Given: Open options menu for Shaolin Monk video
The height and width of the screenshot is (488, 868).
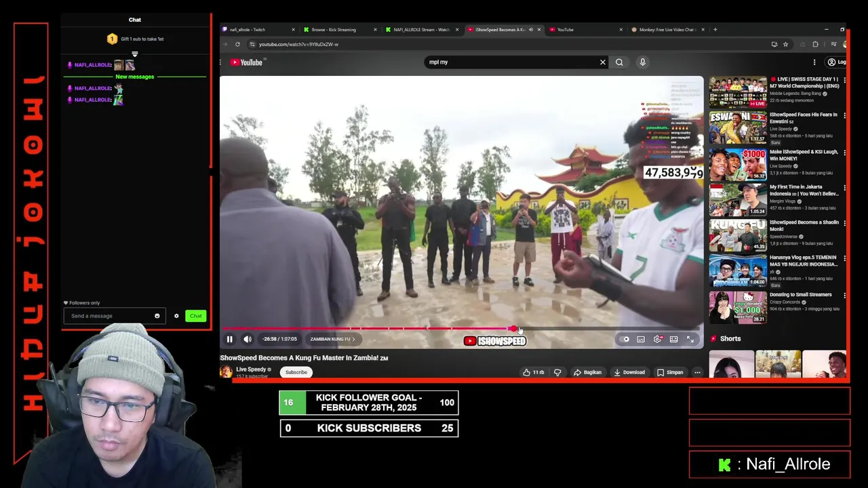Looking at the screenshot, I should click(844, 223).
